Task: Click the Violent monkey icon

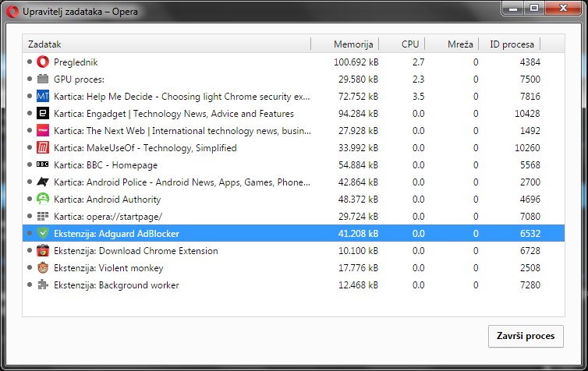Action: pyautogui.click(x=43, y=267)
